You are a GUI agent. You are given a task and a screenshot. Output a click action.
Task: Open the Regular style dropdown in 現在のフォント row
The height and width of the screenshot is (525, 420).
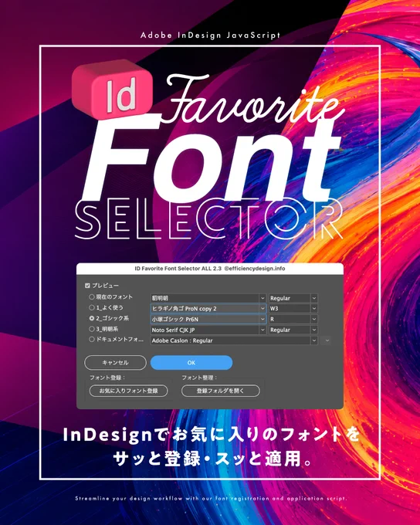293,298
